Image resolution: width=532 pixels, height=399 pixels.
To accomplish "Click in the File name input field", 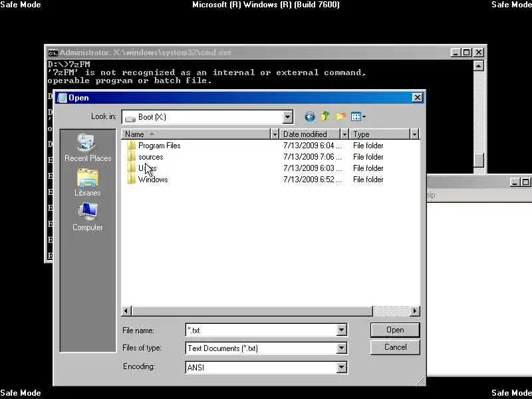I will (261, 330).
